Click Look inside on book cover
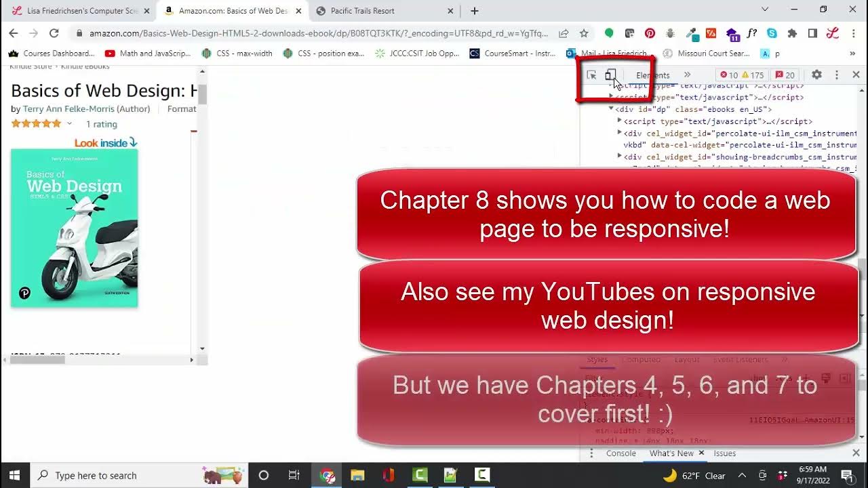Screen dimensions: 868x488 pyautogui.click(x=106, y=142)
